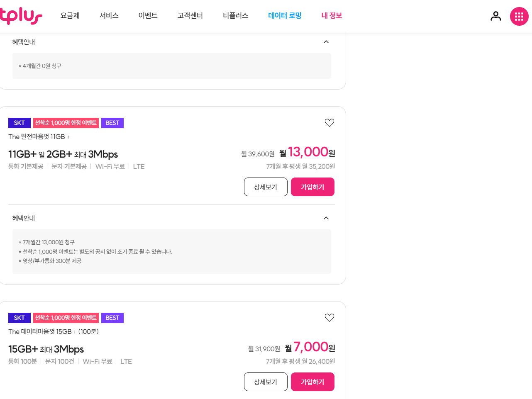
Task: Toggle the SKT badge on the lower card
Action: 19,318
